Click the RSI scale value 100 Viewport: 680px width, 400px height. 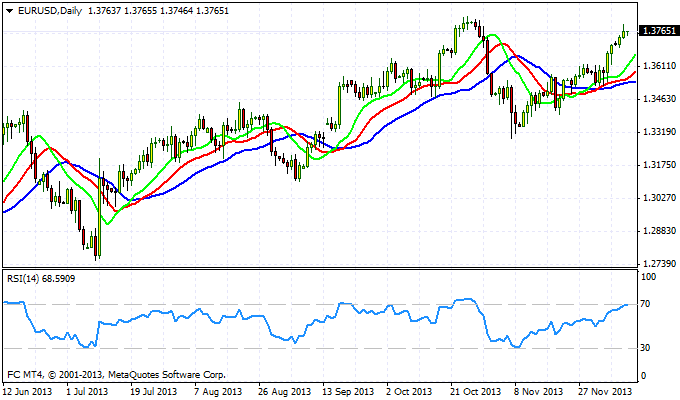[x=648, y=277]
